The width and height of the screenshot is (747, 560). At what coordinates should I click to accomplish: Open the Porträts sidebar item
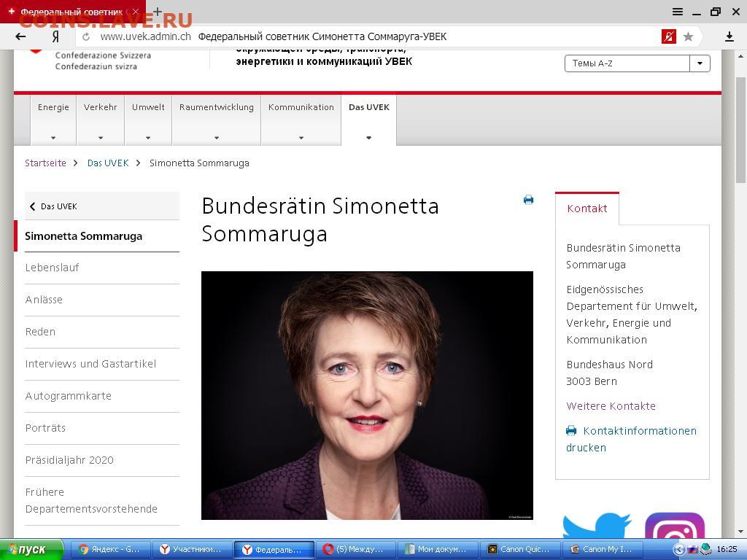point(102,428)
